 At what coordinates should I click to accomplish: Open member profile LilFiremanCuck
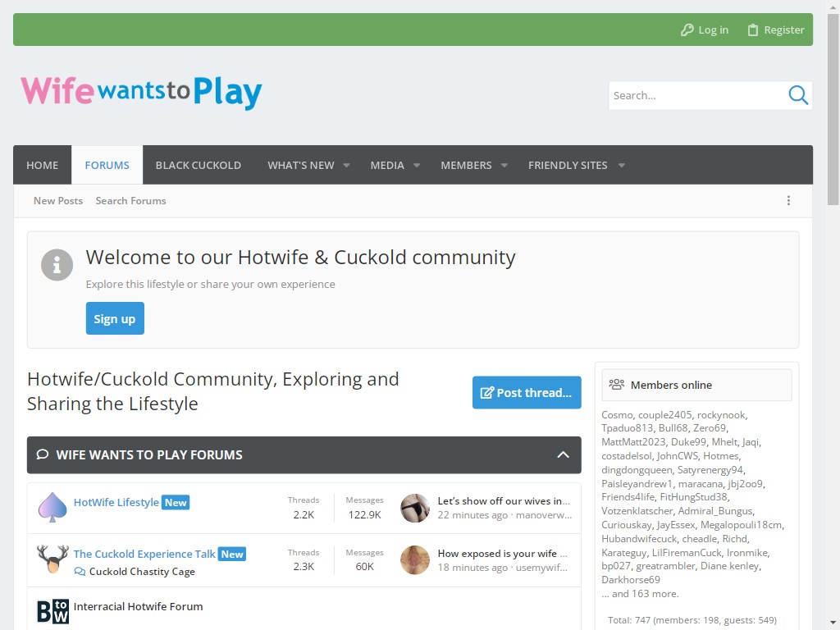(x=686, y=552)
